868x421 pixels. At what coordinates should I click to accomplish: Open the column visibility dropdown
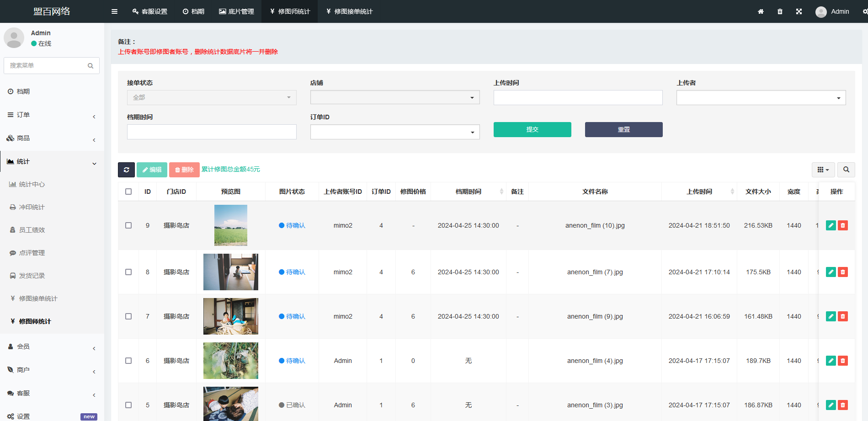[x=823, y=170]
